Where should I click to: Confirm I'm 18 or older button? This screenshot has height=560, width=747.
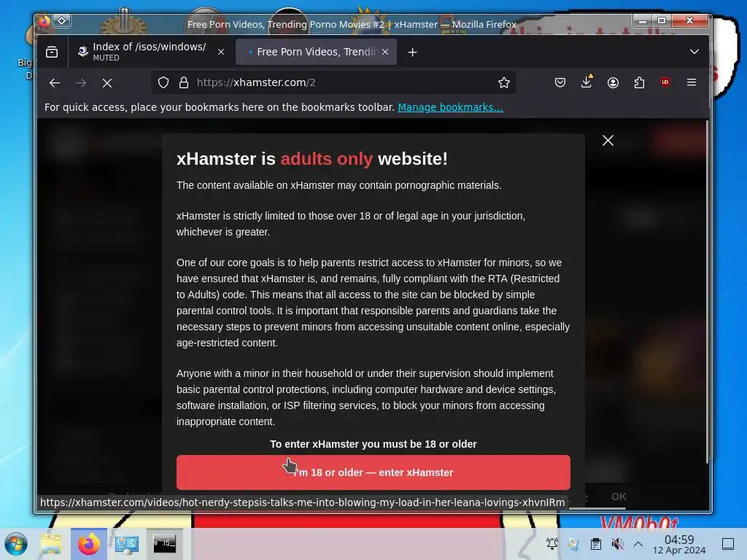click(373, 472)
